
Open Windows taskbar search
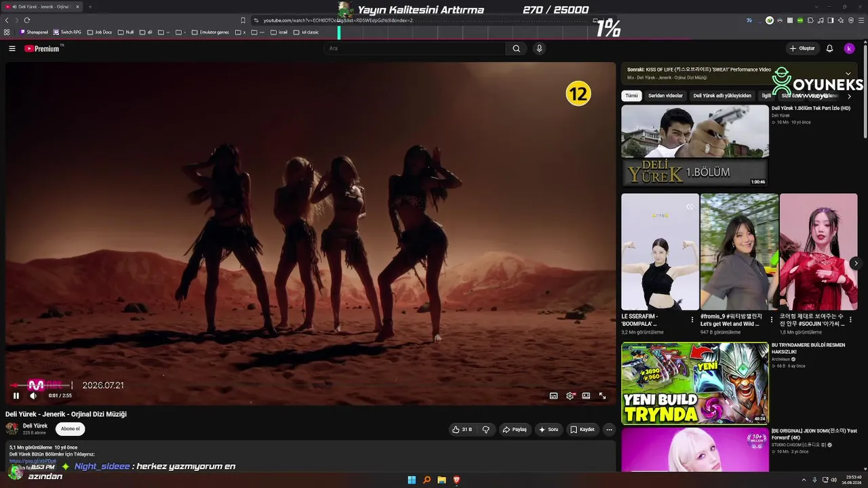click(427, 480)
